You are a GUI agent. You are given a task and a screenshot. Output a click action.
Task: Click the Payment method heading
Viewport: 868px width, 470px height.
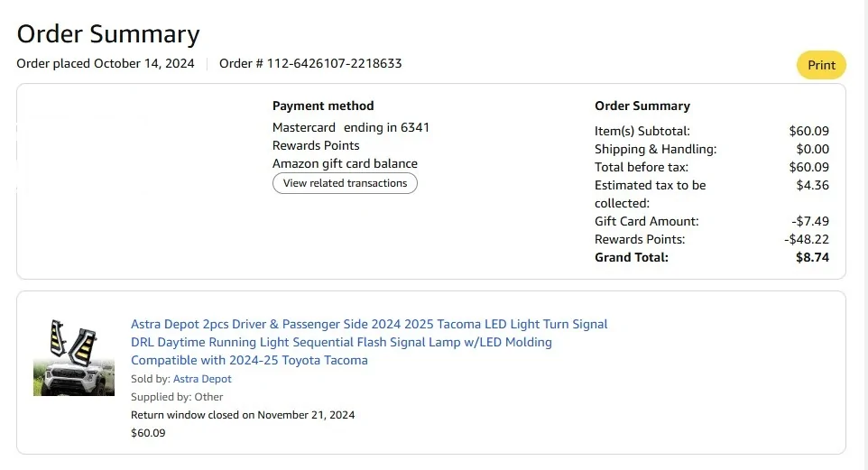(x=323, y=106)
